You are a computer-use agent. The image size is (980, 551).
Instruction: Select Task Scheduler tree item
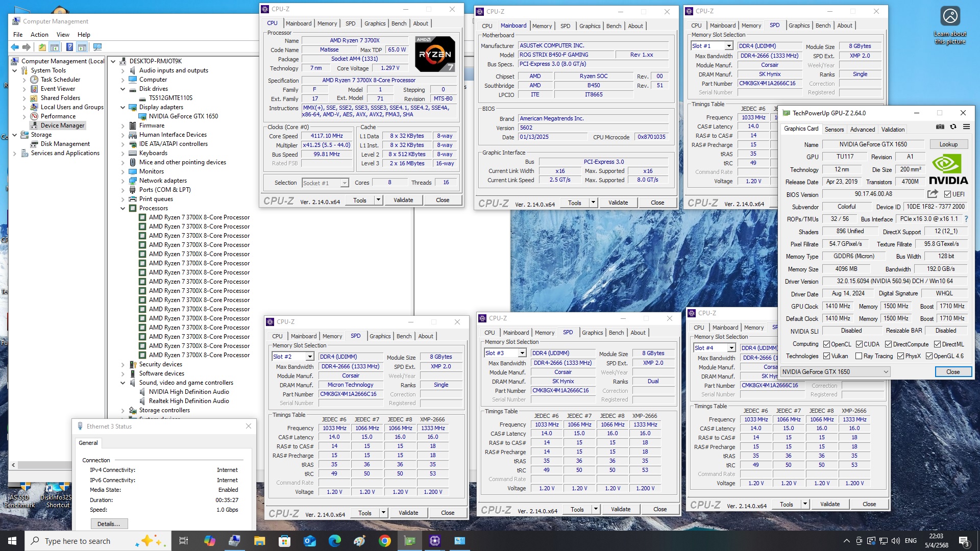[x=60, y=80]
